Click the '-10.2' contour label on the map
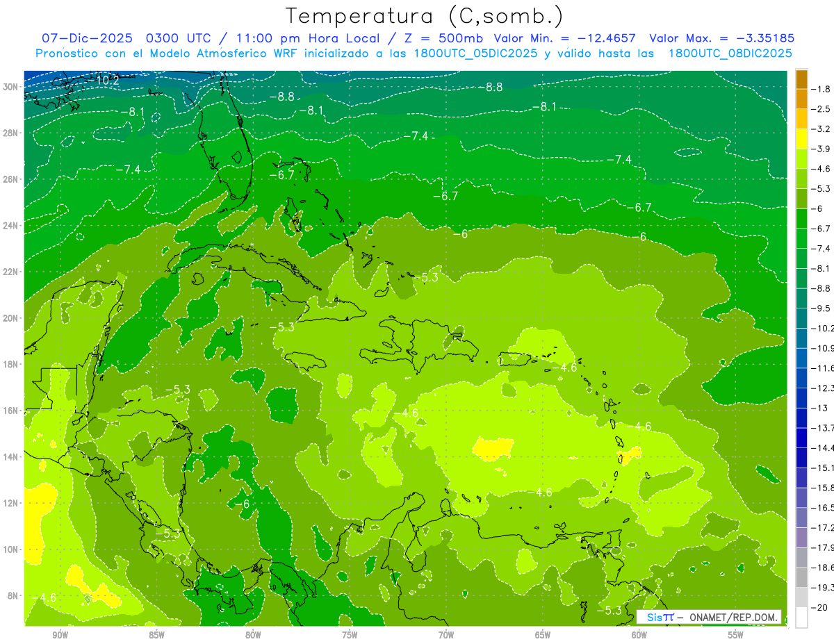The width and height of the screenshot is (834, 644). coord(106,81)
